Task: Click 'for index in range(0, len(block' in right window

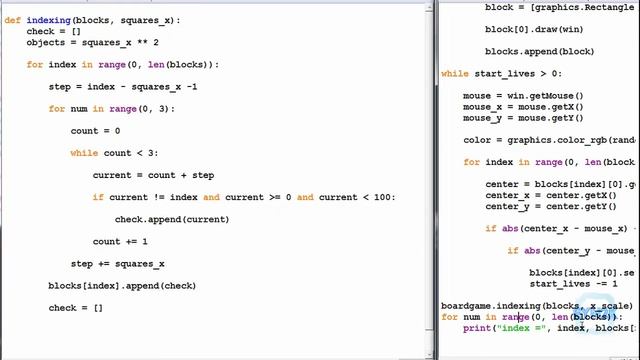Action: pos(549,162)
